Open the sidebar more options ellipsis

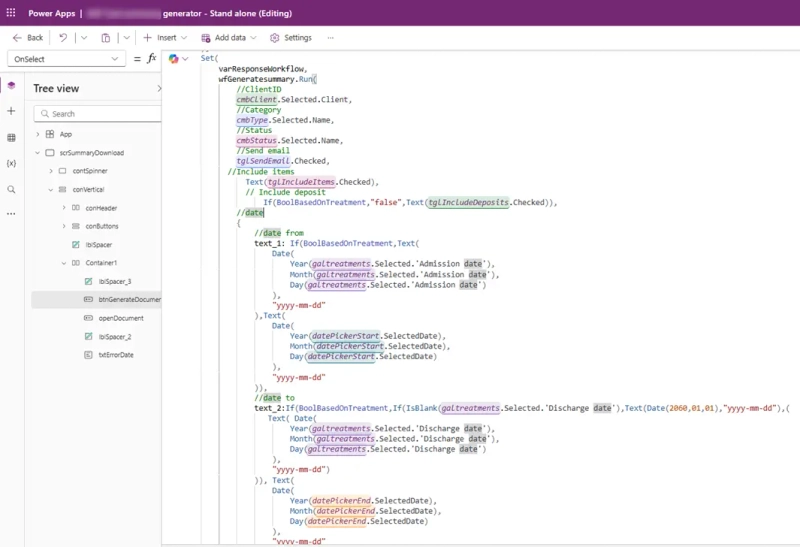11,214
